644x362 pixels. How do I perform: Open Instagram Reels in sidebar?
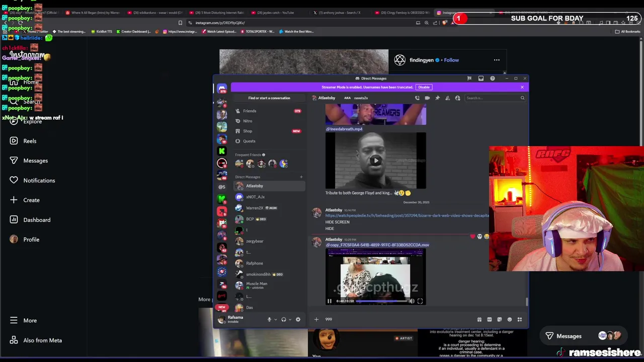pyautogui.click(x=23, y=141)
